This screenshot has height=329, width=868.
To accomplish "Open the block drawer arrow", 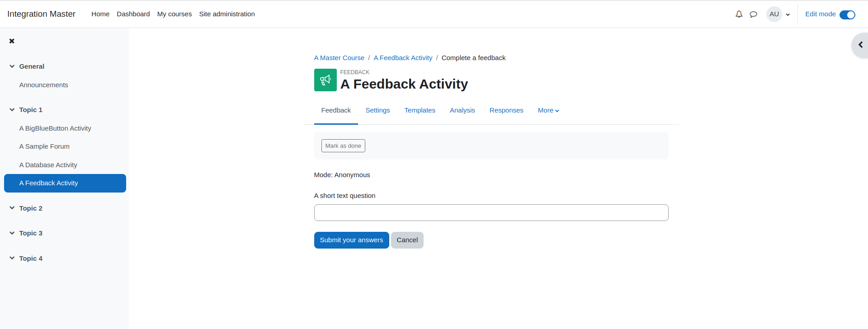I will (x=860, y=45).
